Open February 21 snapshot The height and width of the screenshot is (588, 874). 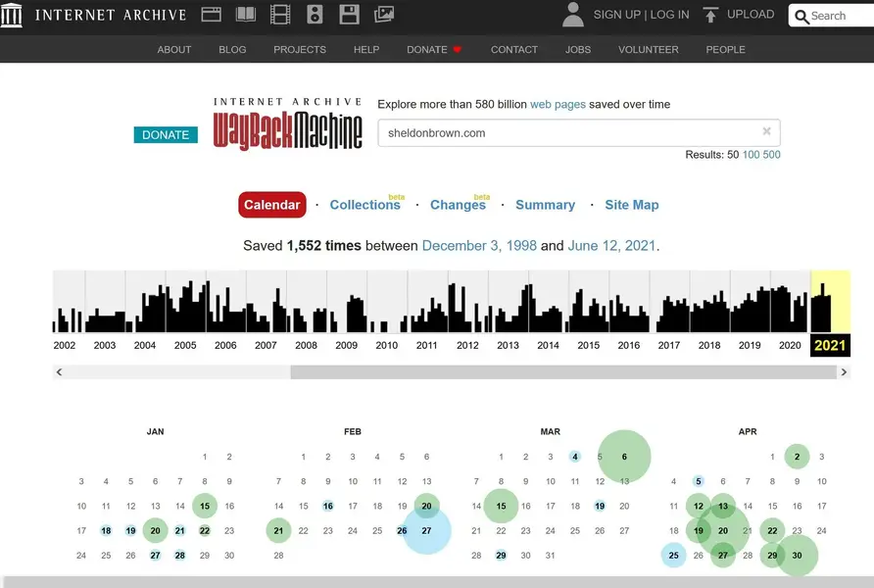(x=278, y=530)
